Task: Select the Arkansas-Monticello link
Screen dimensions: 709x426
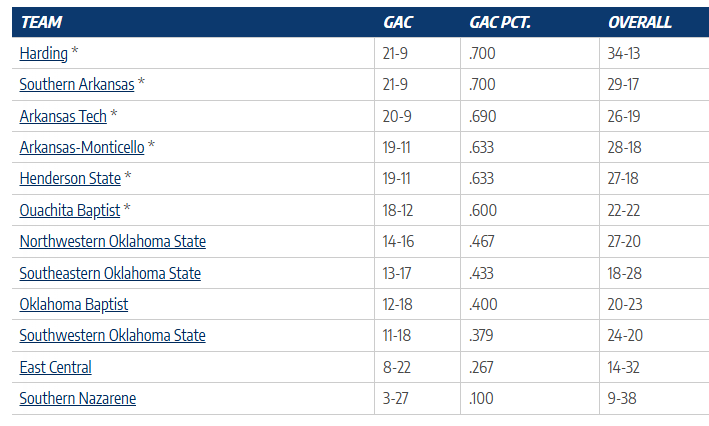Action: [82, 148]
